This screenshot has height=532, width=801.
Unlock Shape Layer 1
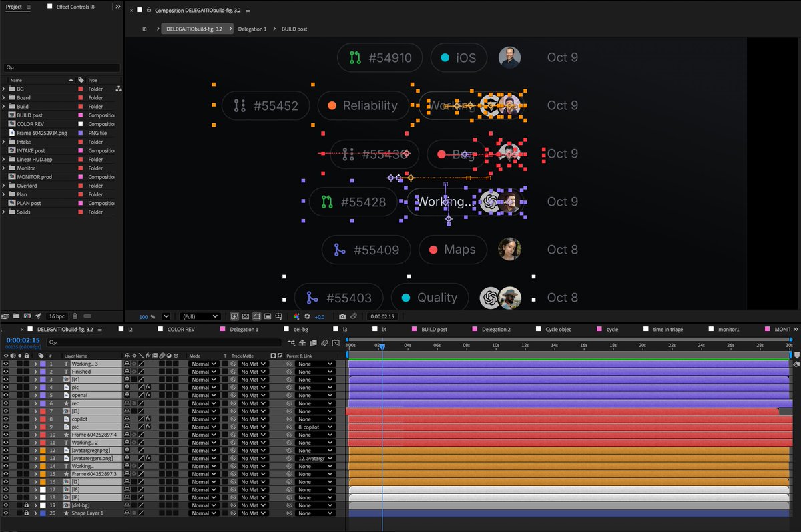pos(27,513)
